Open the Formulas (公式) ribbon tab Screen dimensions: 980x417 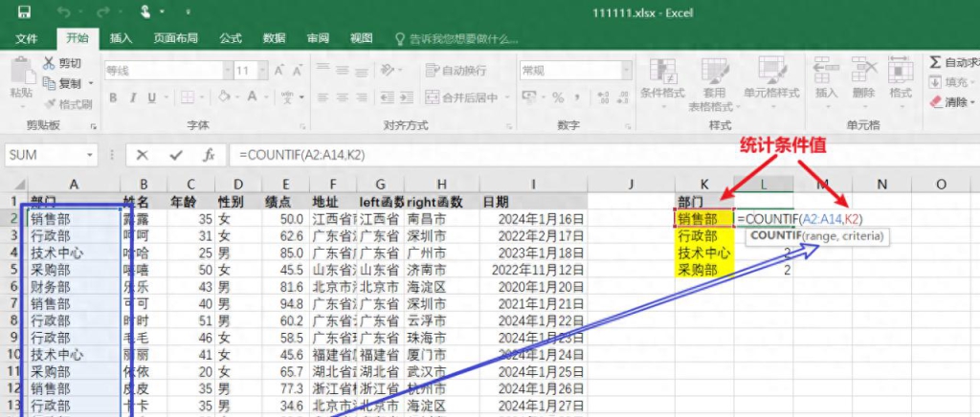click(230, 38)
